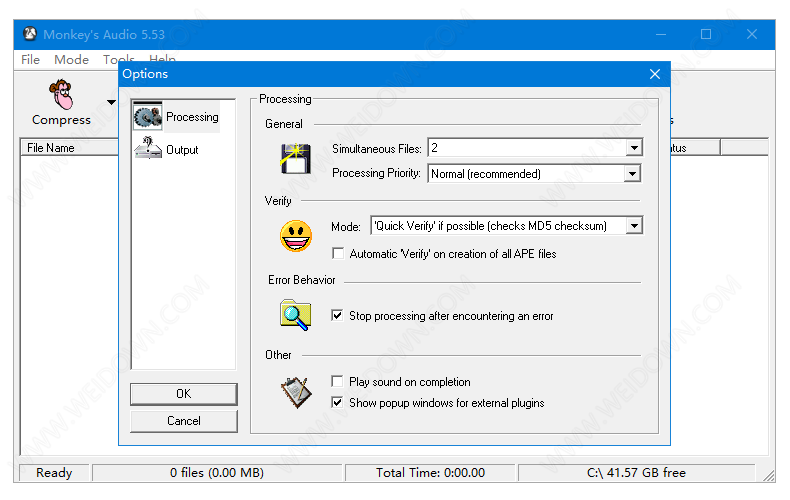Open the Tools menu
790x500 pixels.
(118, 59)
